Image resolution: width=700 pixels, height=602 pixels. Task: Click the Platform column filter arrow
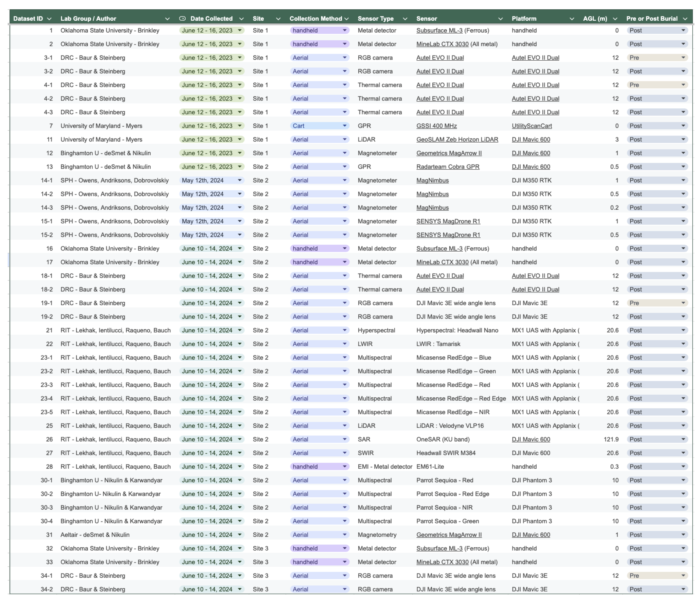pos(572,19)
